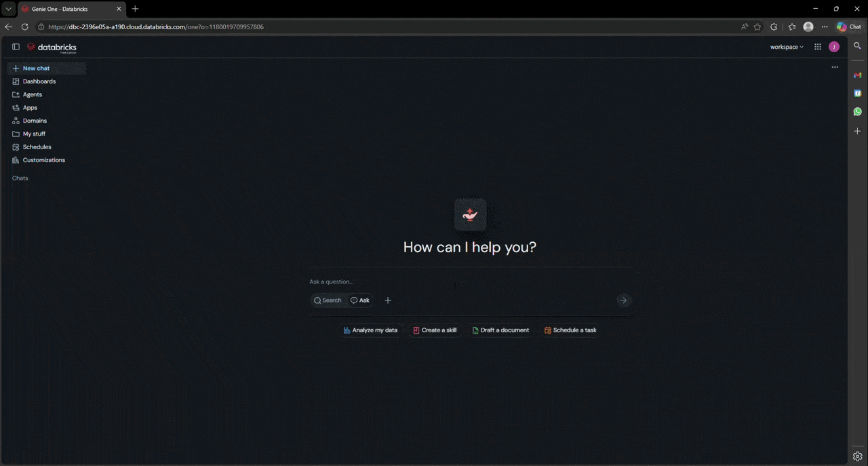Switch the prompt to Search mode
Screen dimensions: 868x466
pos(328,300)
